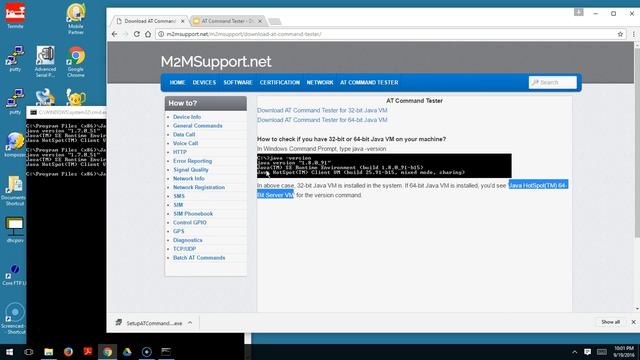Open the DEVICES menu item

click(x=204, y=82)
